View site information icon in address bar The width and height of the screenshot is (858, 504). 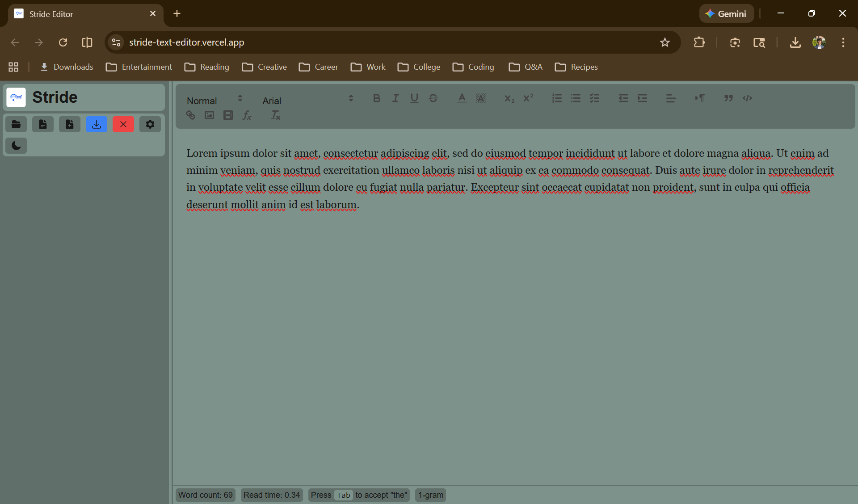(116, 42)
